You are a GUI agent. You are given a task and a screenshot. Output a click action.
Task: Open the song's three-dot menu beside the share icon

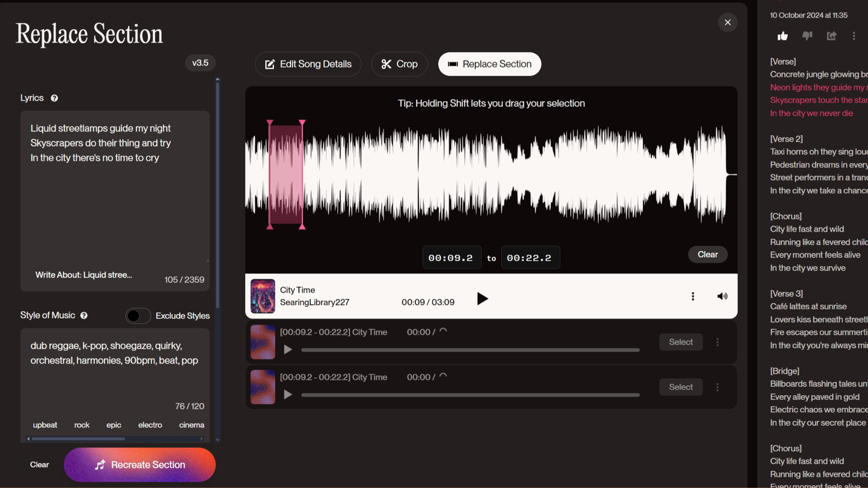(854, 36)
